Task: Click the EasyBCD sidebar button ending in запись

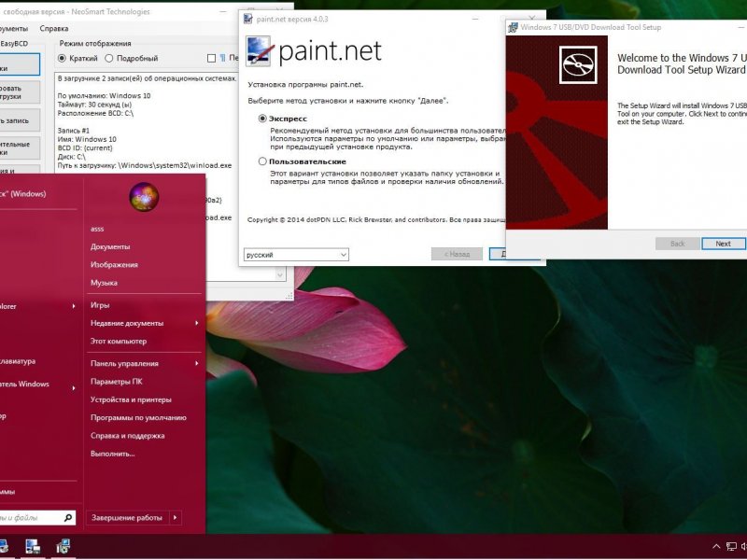Action: click(x=20, y=120)
